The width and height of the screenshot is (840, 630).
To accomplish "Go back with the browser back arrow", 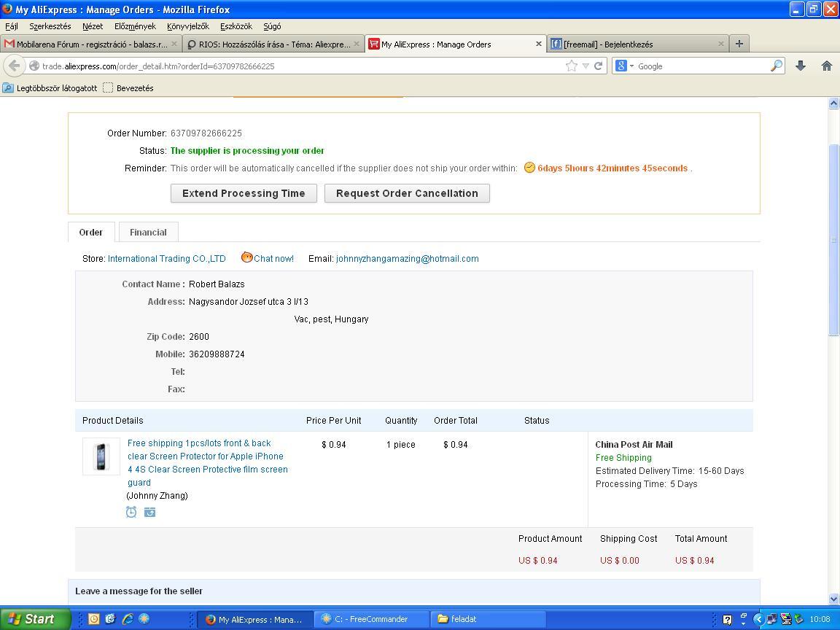I will [15, 66].
